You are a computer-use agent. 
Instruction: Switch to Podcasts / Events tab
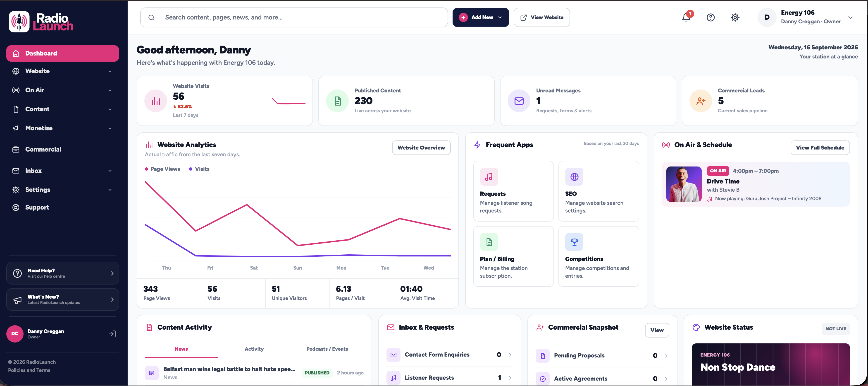coord(327,349)
